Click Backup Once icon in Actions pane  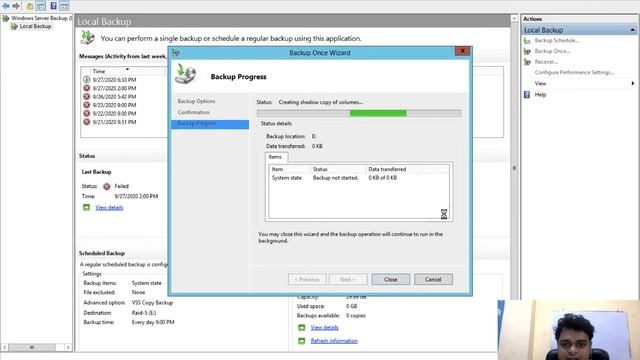(x=527, y=51)
